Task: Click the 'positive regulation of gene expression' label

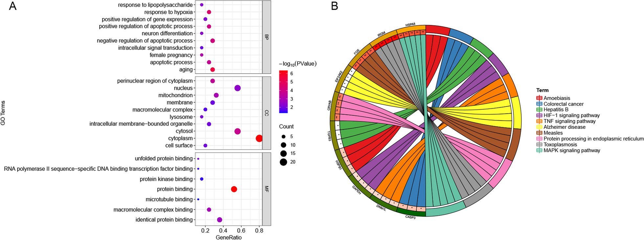Action: [x=147, y=19]
